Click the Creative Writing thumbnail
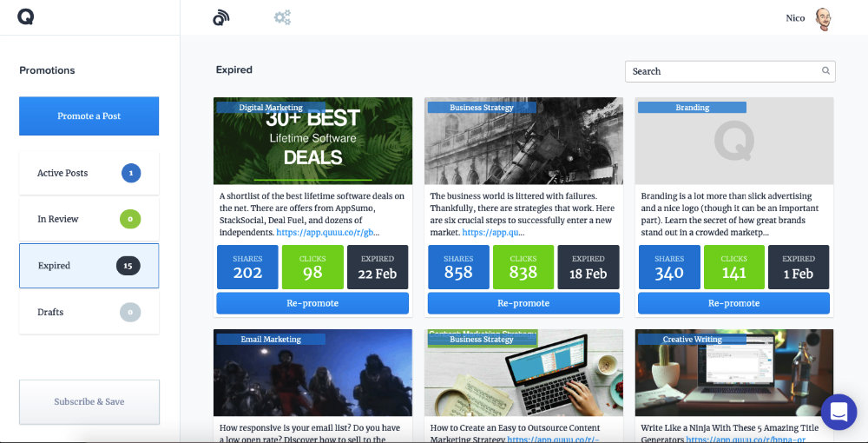 (x=734, y=373)
